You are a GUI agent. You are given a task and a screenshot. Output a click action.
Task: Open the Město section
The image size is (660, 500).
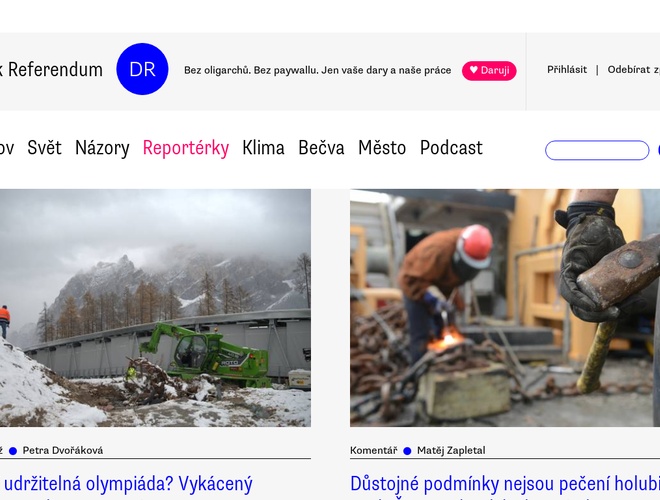(x=382, y=148)
